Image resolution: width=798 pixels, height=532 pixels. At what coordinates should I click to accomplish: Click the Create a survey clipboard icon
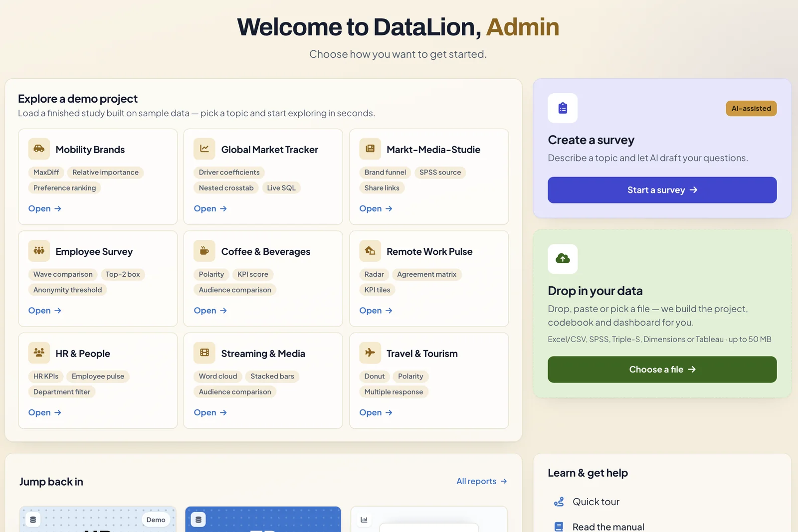coord(563,108)
